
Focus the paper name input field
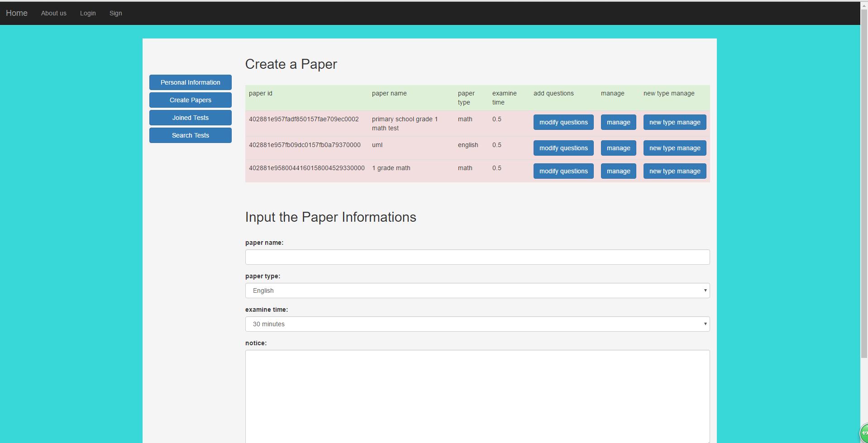(x=477, y=257)
